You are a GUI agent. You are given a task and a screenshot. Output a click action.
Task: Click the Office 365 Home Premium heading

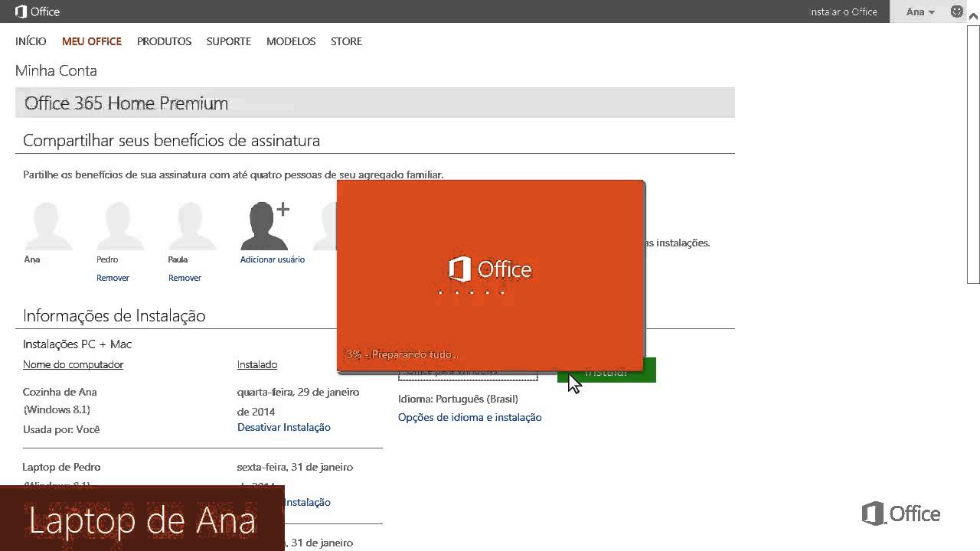pyautogui.click(x=126, y=103)
